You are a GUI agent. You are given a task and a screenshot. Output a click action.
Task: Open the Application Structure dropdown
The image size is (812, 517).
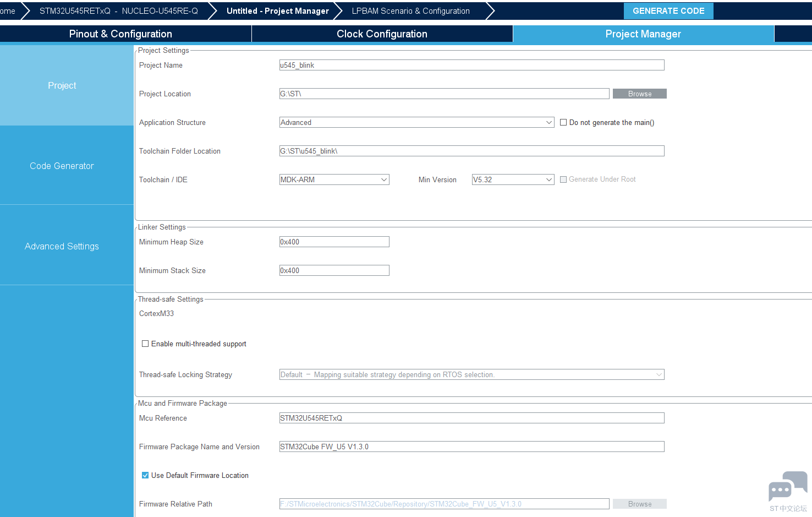click(x=416, y=122)
